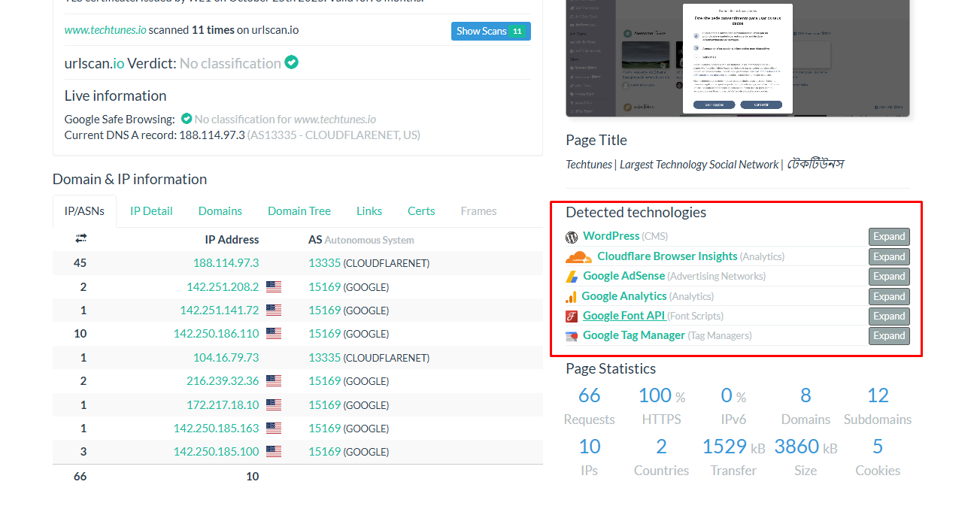Click the page screenshot thumbnail
980x524 pixels.
pos(738,59)
